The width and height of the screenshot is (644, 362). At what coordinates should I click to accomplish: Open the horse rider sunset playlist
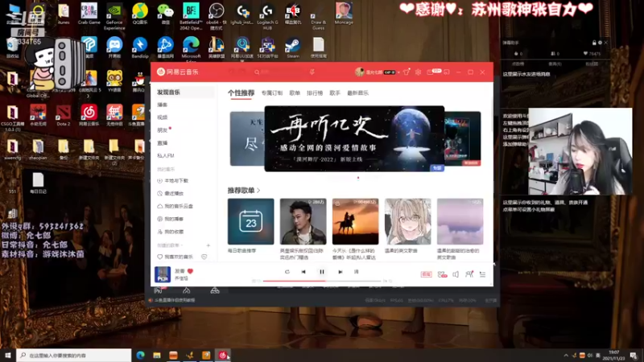tap(355, 222)
